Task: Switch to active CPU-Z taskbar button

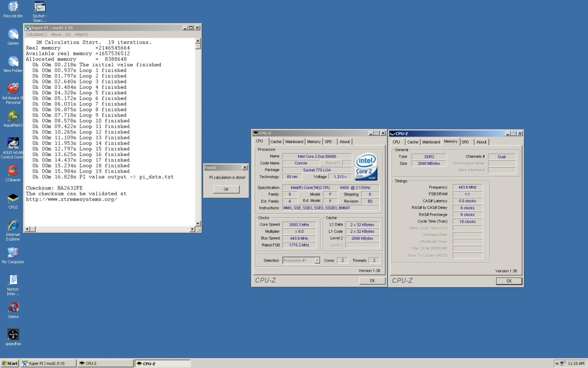Action: [163, 363]
